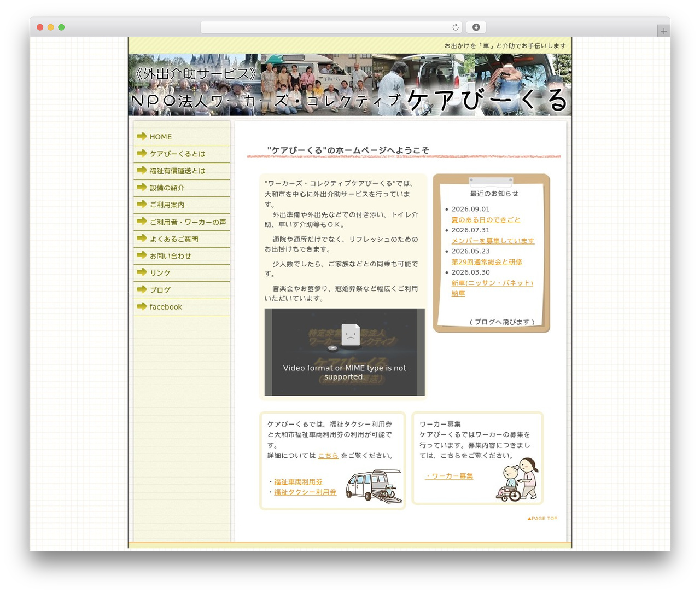Click the 最近のお知らせ heading on clipboard
This screenshot has height=593, width=700.
494,193
